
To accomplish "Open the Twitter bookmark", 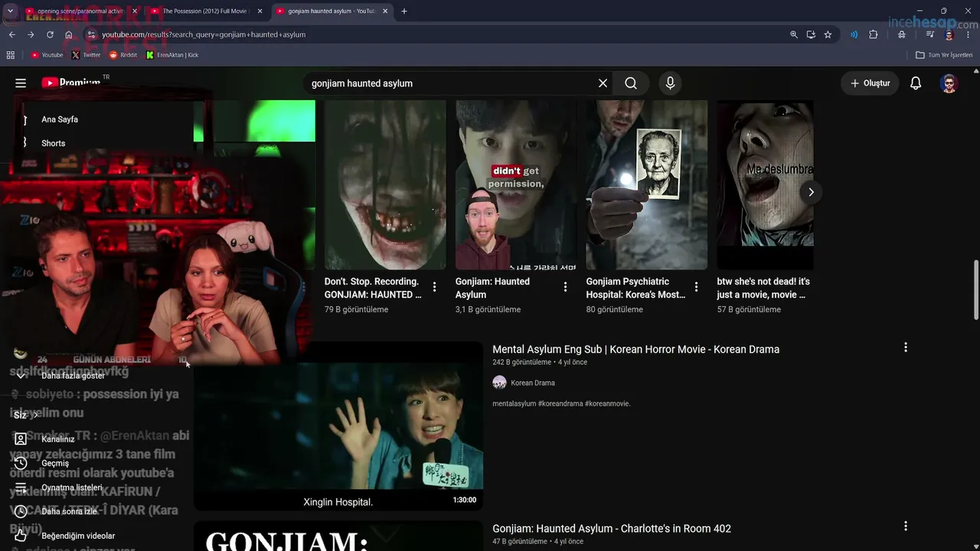I will coord(86,55).
